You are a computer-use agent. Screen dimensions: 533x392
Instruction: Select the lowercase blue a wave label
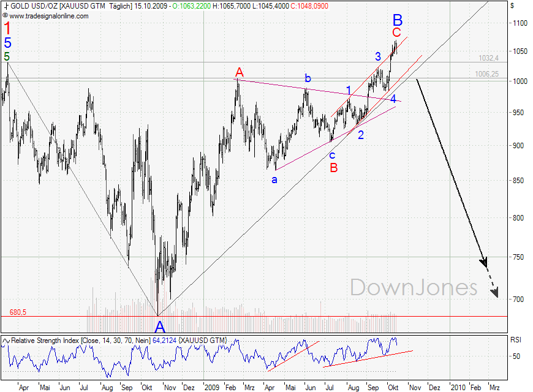click(x=274, y=180)
